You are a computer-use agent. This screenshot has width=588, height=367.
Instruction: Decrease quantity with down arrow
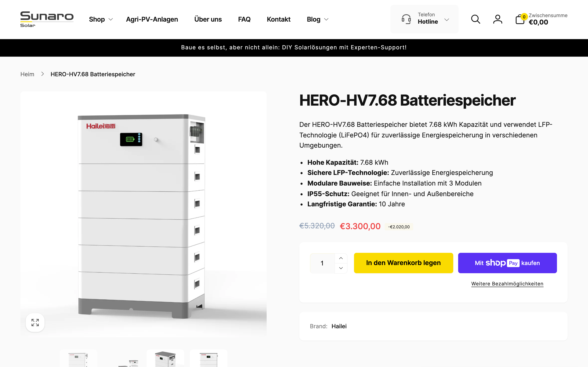(341, 268)
